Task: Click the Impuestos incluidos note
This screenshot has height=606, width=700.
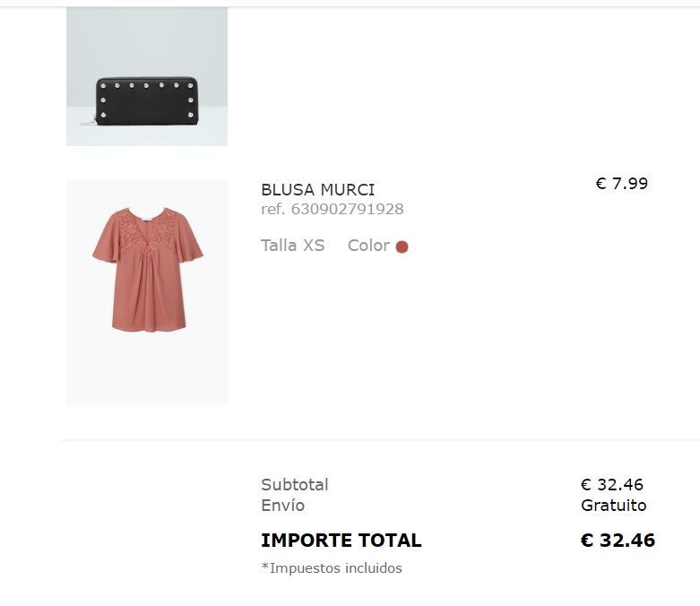Action: [x=332, y=568]
